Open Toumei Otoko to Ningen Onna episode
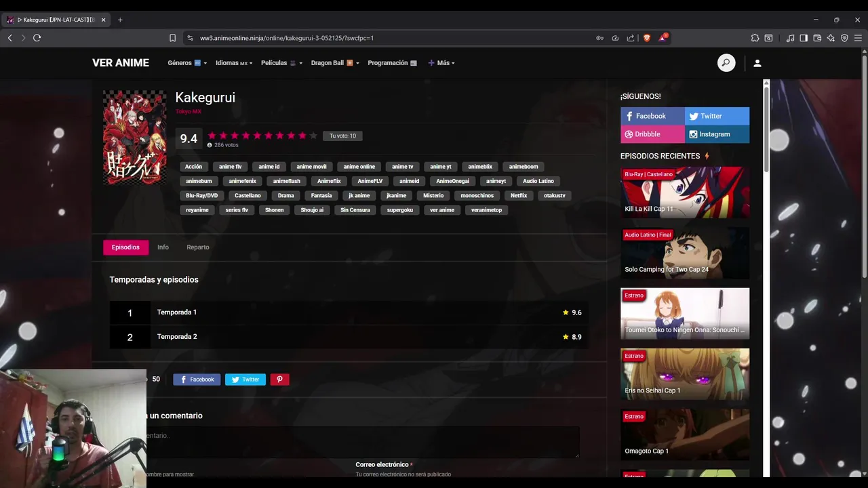The image size is (868, 488). coord(685,314)
